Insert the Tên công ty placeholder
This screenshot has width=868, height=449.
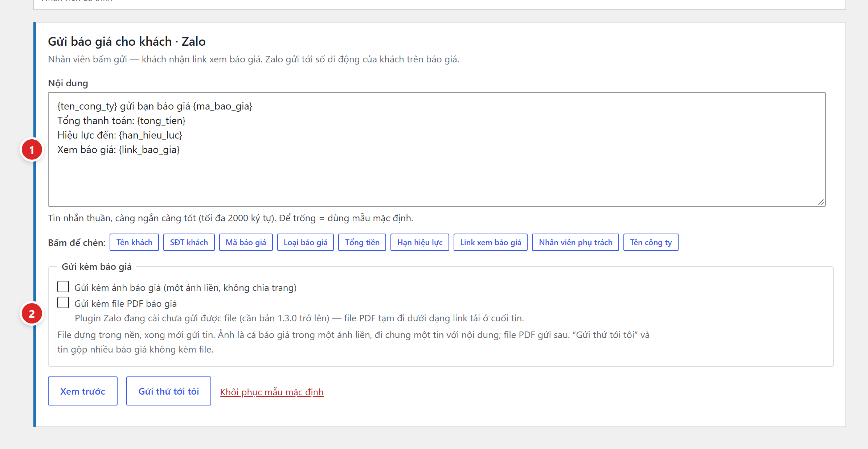pos(651,242)
